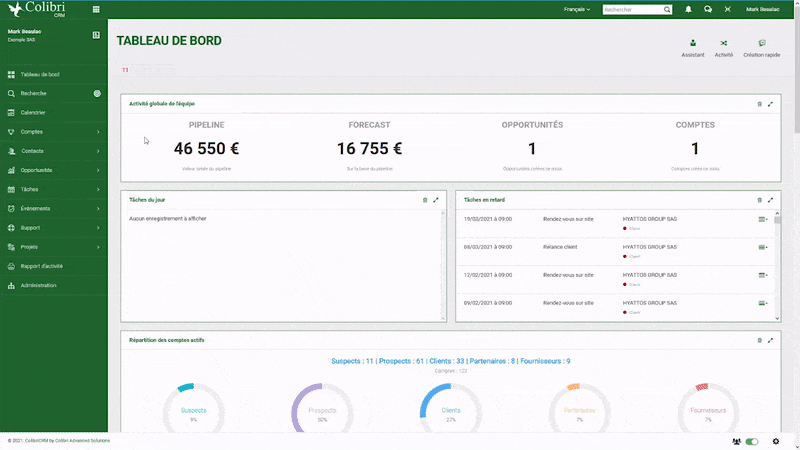This screenshot has width=800, height=450.
Task: Delete the Tâches du jour widget
Action: pyautogui.click(x=425, y=200)
